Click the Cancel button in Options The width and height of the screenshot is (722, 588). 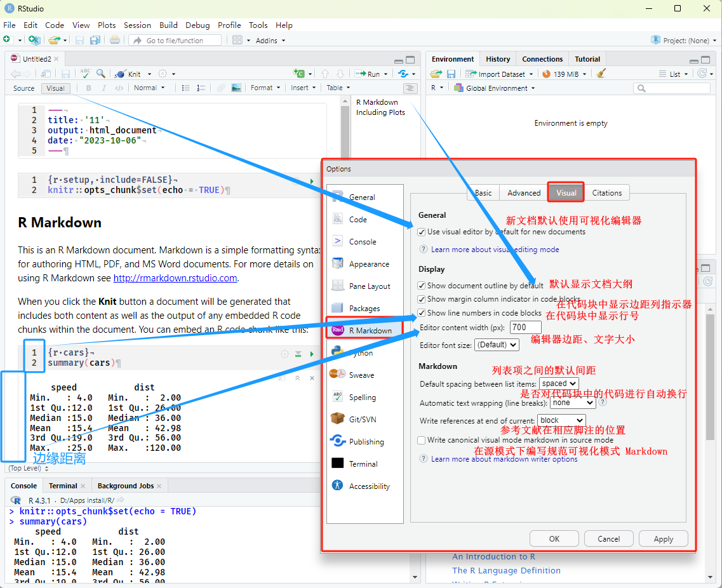click(608, 538)
